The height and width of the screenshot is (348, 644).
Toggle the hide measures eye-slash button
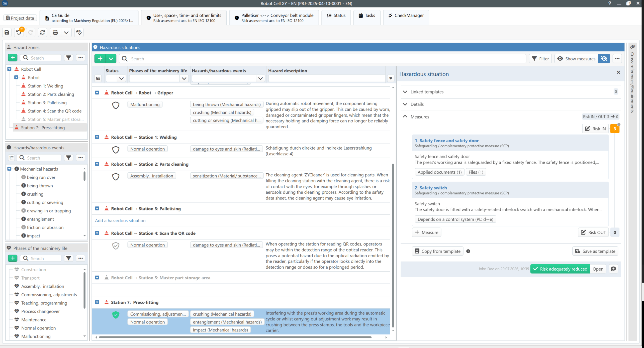coord(604,59)
